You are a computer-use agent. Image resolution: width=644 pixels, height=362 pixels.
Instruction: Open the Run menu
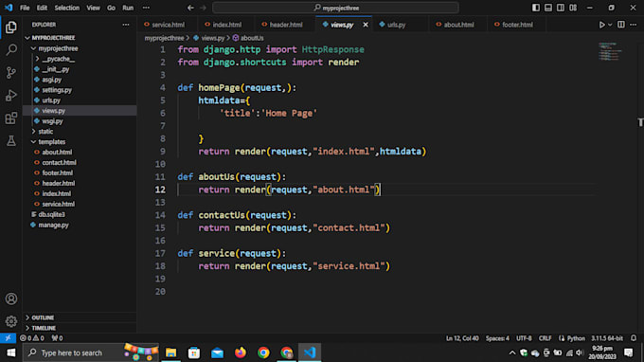click(x=128, y=8)
